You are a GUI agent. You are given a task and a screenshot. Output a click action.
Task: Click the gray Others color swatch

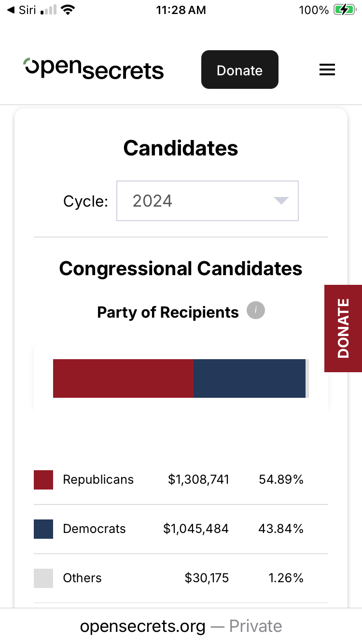pyautogui.click(x=43, y=578)
